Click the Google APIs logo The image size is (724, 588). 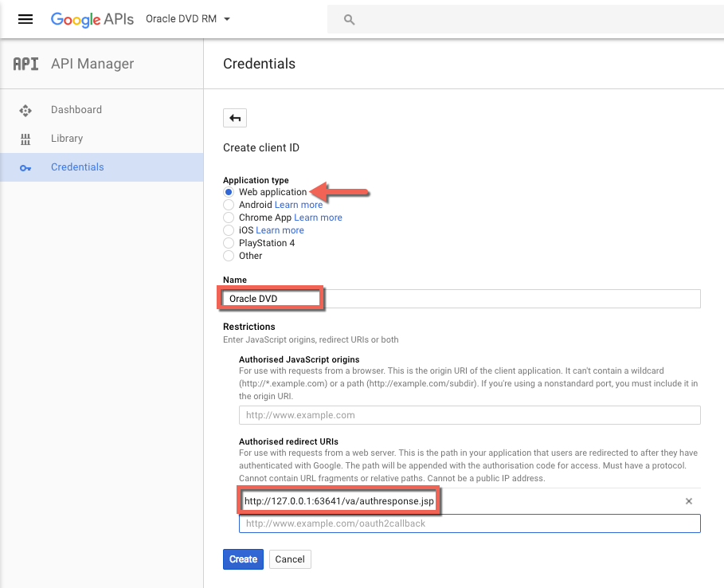pyautogui.click(x=92, y=19)
